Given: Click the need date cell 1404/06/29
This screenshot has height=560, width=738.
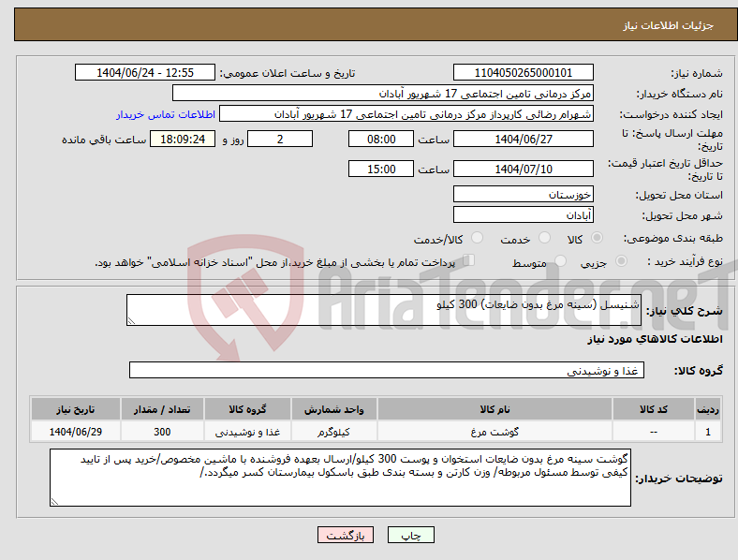Looking at the screenshot, I should pyautogui.click(x=76, y=432).
